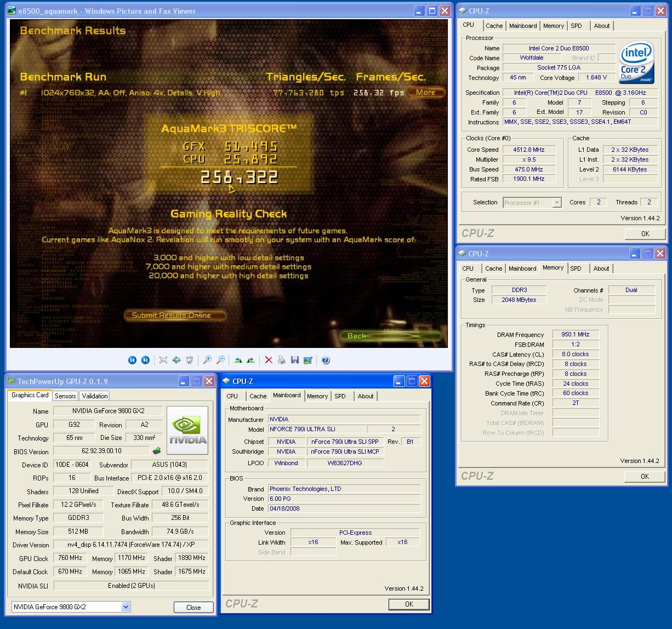The image size is (672, 629).
Task: Maximize the Picture and Fax Viewer window
Action: pos(432,10)
